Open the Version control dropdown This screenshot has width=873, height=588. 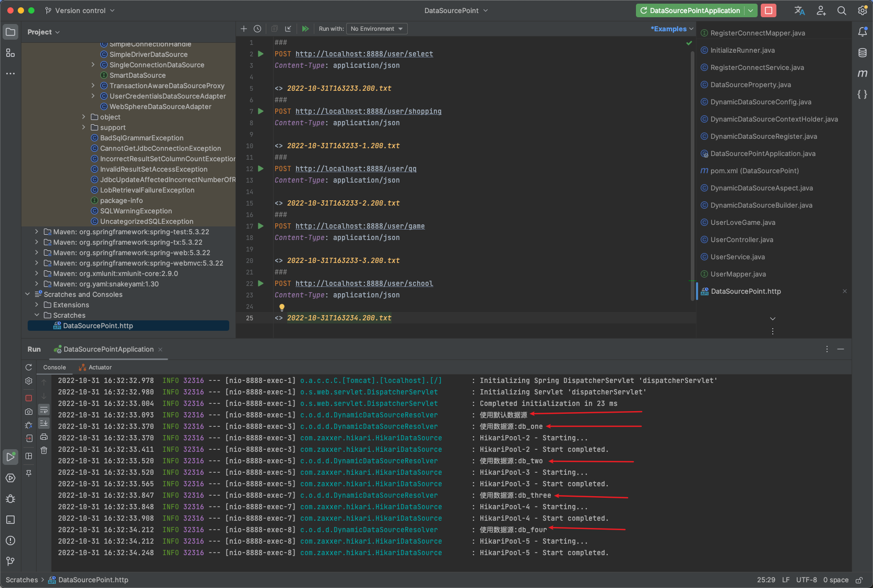(x=80, y=10)
